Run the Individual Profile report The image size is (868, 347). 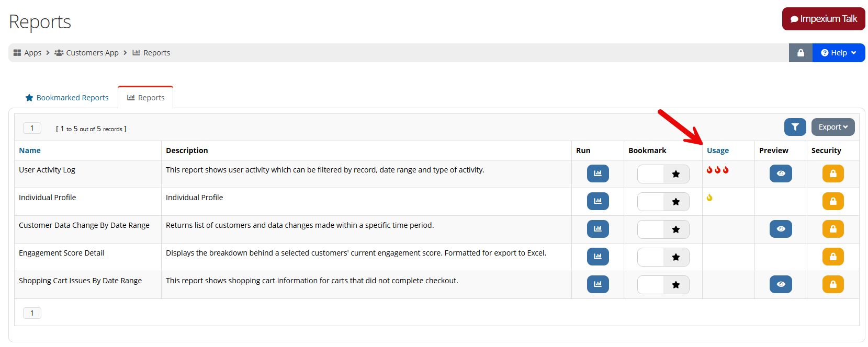click(x=598, y=201)
